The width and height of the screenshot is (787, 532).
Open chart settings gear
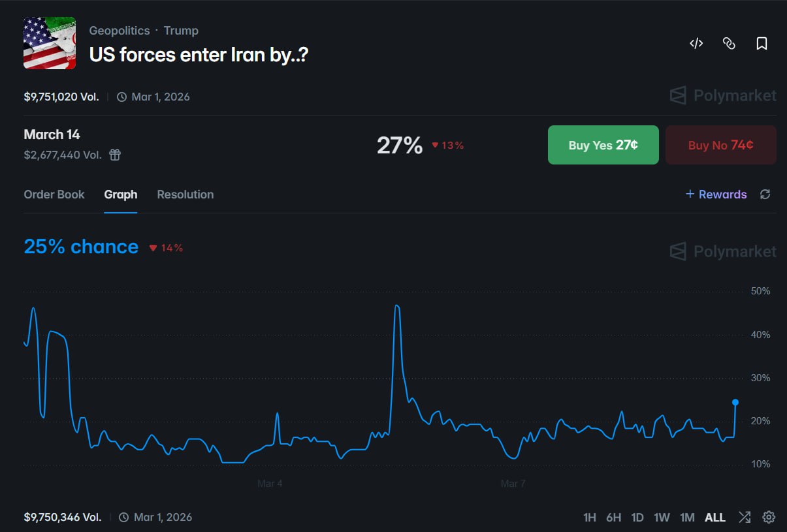(769, 517)
